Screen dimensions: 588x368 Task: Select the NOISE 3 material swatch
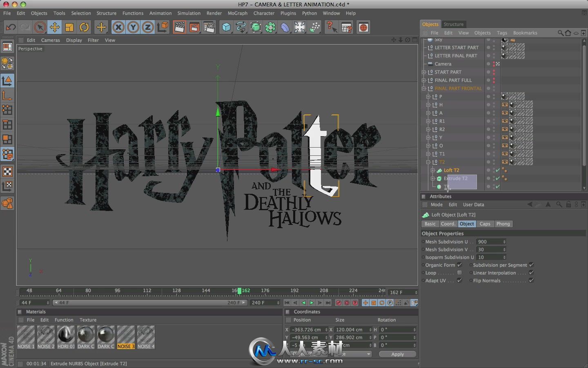click(126, 337)
